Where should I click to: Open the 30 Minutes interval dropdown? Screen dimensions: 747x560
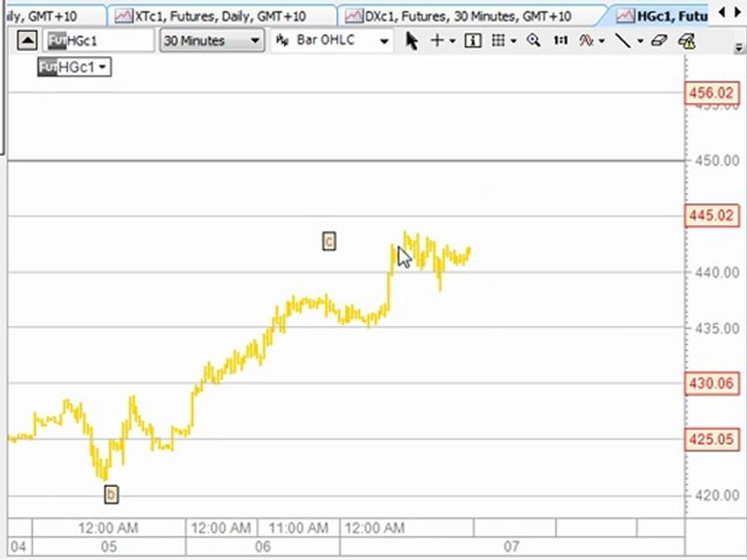click(212, 40)
